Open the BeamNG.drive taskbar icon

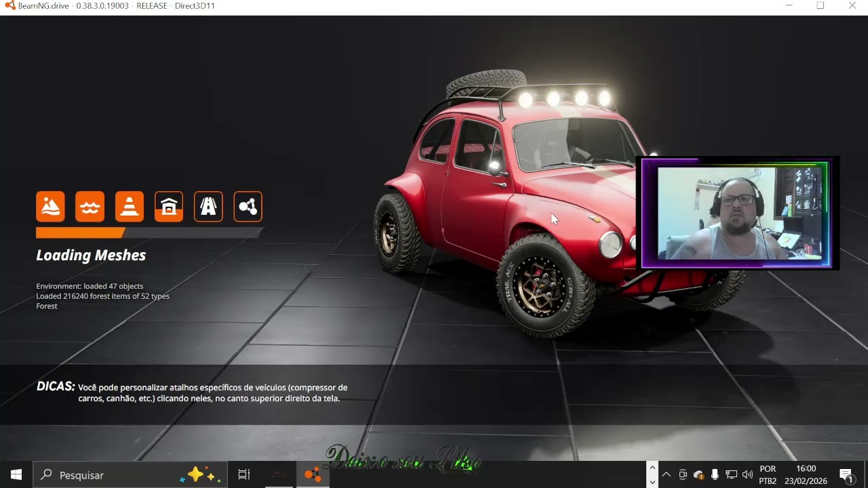click(313, 475)
